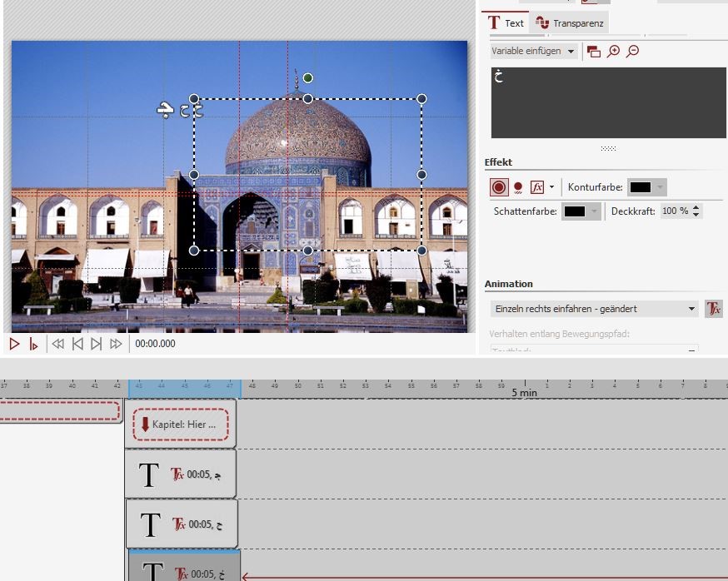Click the green rotation handle above the text box

tap(308, 78)
